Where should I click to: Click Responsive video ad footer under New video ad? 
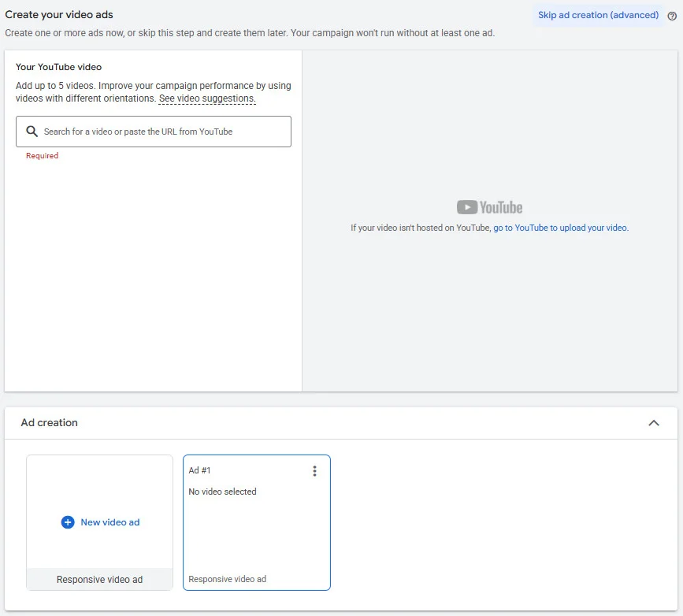pyautogui.click(x=99, y=580)
